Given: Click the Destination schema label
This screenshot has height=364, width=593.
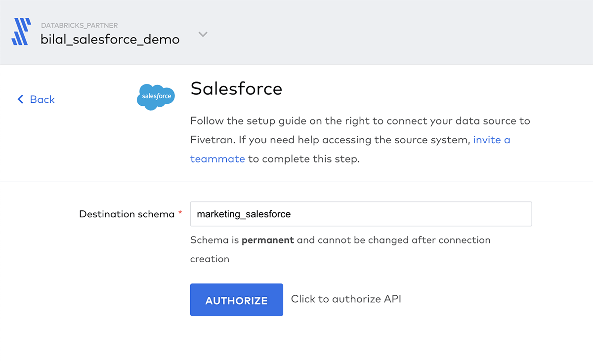Looking at the screenshot, I should pos(127,214).
